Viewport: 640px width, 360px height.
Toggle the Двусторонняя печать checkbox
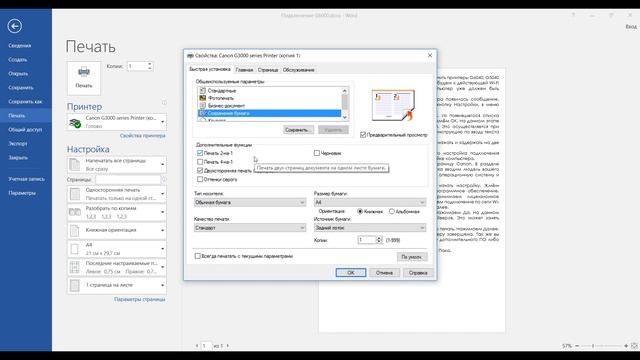click(200, 171)
